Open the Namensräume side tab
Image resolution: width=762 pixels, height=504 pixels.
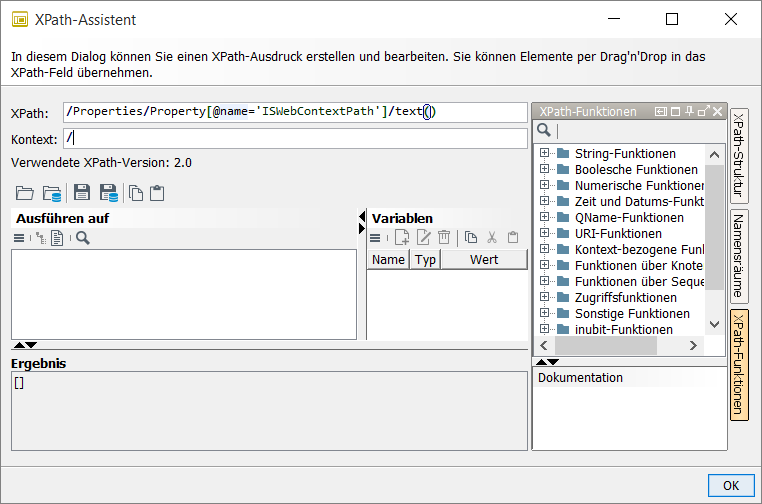(739, 255)
